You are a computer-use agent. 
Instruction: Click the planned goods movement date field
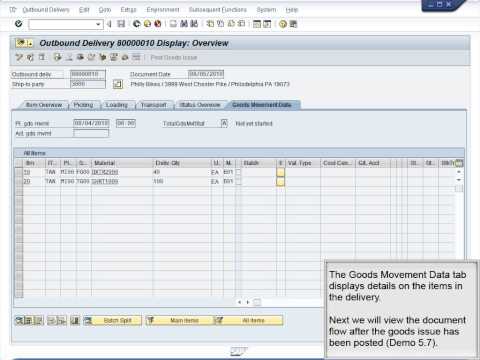click(91, 123)
